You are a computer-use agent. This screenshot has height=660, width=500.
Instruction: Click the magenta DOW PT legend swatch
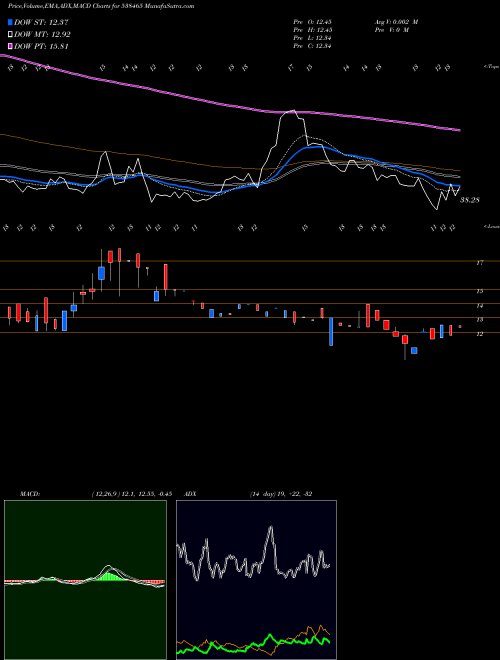[x=11, y=47]
